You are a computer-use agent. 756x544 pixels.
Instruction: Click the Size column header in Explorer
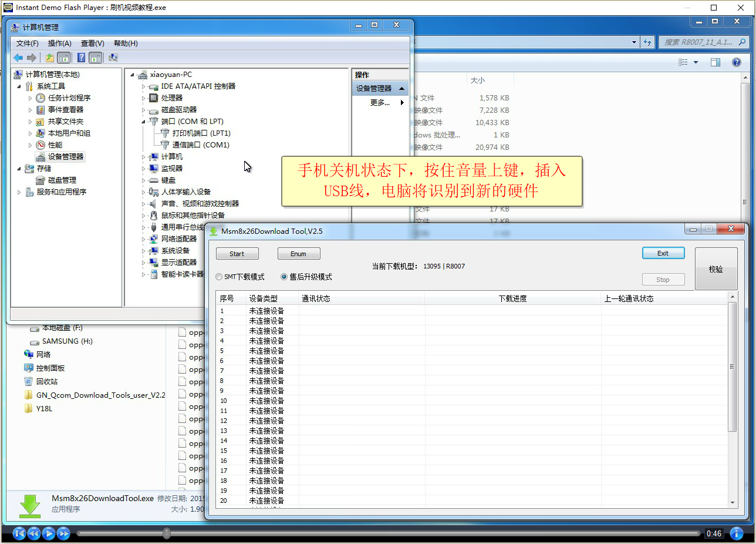point(490,80)
